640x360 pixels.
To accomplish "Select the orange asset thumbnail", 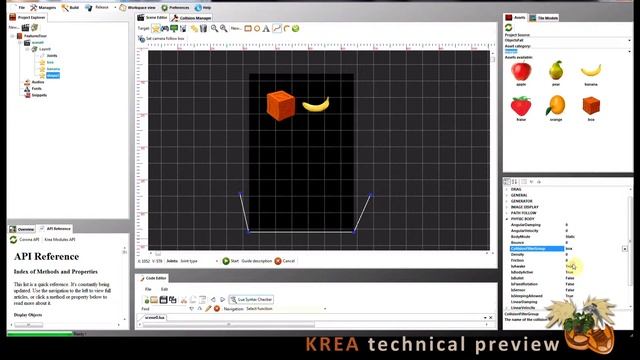I will (556, 105).
